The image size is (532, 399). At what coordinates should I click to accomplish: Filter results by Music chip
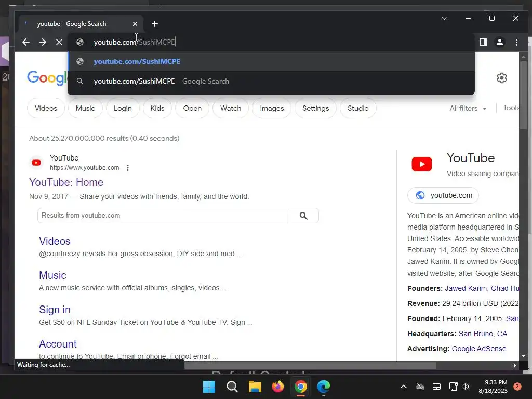pyautogui.click(x=85, y=108)
